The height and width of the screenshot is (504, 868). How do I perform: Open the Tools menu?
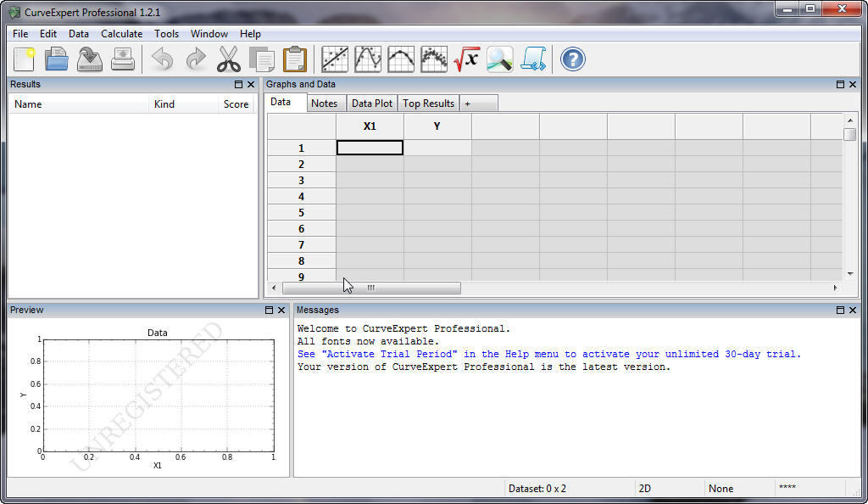pyautogui.click(x=167, y=34)
